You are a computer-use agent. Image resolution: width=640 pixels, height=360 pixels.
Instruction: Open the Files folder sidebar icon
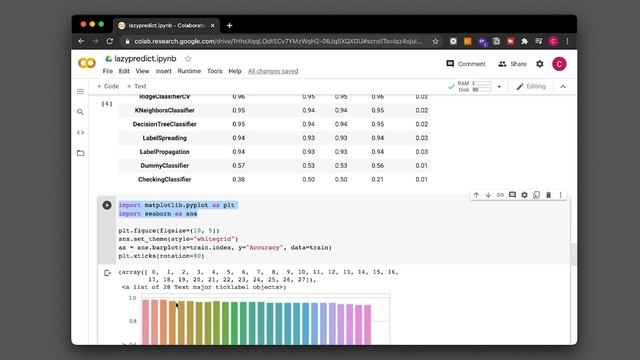[x=80, y=153]
